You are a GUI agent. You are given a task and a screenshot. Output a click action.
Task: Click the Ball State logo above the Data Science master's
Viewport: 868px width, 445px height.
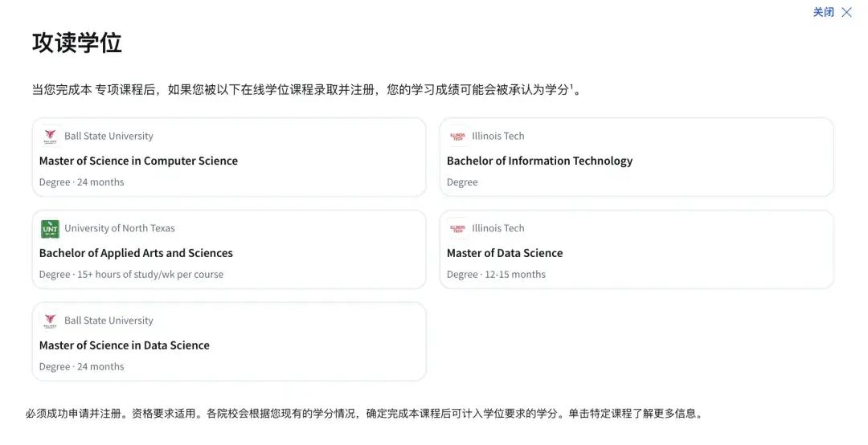(x=51, y=320)
